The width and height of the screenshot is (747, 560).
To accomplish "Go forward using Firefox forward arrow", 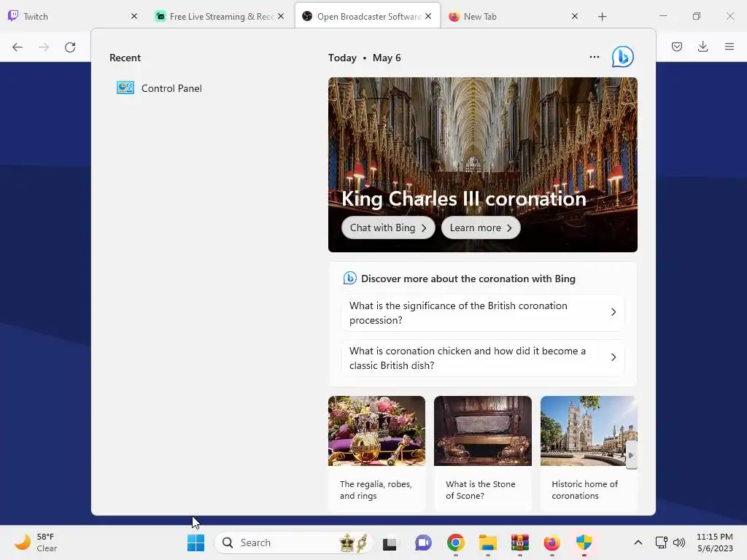I will point(44,47).
